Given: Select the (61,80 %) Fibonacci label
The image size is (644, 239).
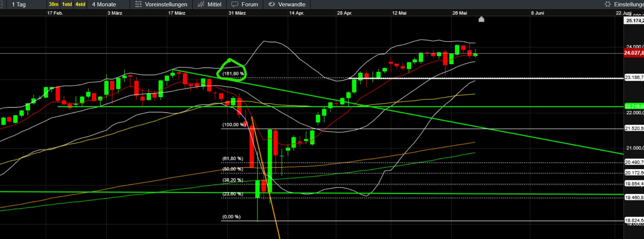Looking at the screenshot, I should (233, 159).
